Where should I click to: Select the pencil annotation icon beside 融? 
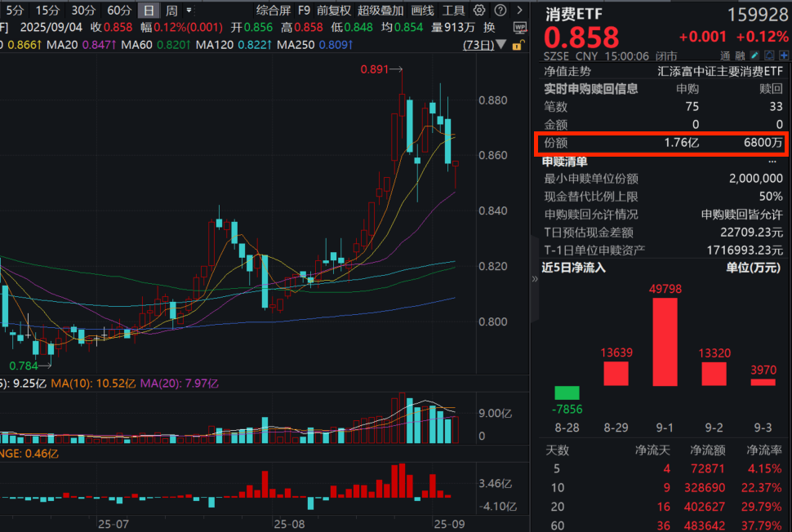[x=754, y=55]
